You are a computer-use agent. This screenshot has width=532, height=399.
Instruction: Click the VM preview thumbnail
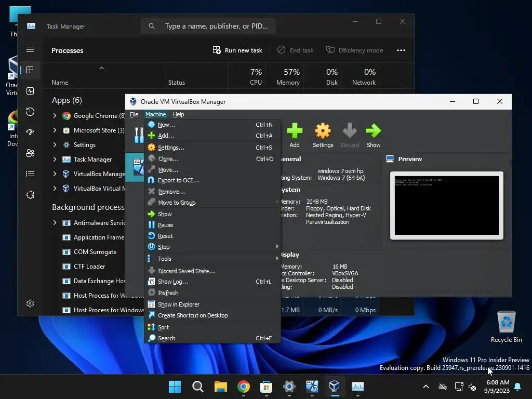[446, 205]
